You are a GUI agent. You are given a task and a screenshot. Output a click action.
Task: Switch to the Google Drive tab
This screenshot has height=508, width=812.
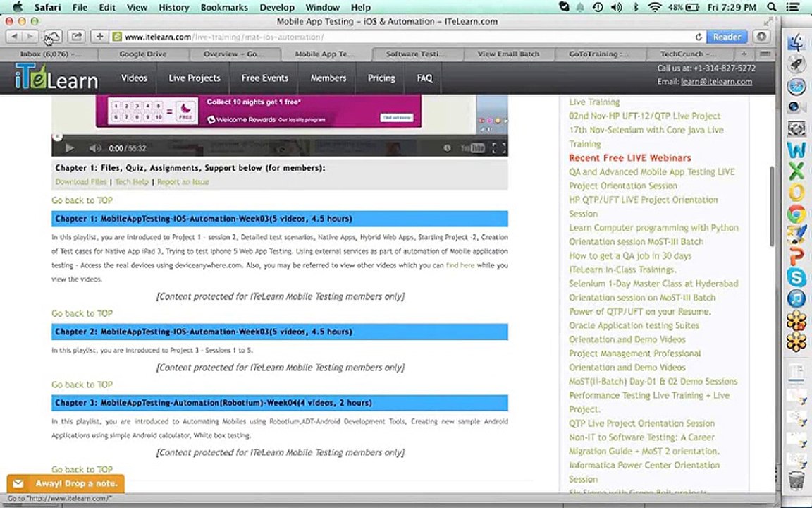[x=143, y=54]
